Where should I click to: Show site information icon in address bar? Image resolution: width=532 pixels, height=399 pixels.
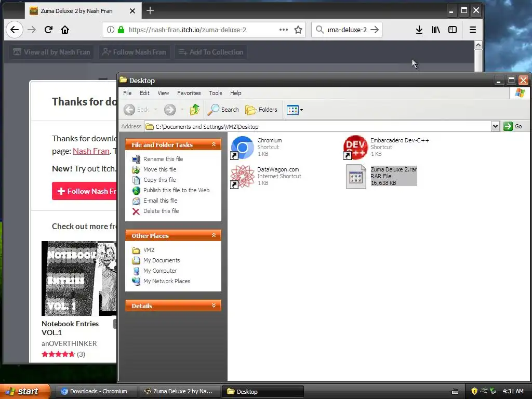[x=110, y=30]
